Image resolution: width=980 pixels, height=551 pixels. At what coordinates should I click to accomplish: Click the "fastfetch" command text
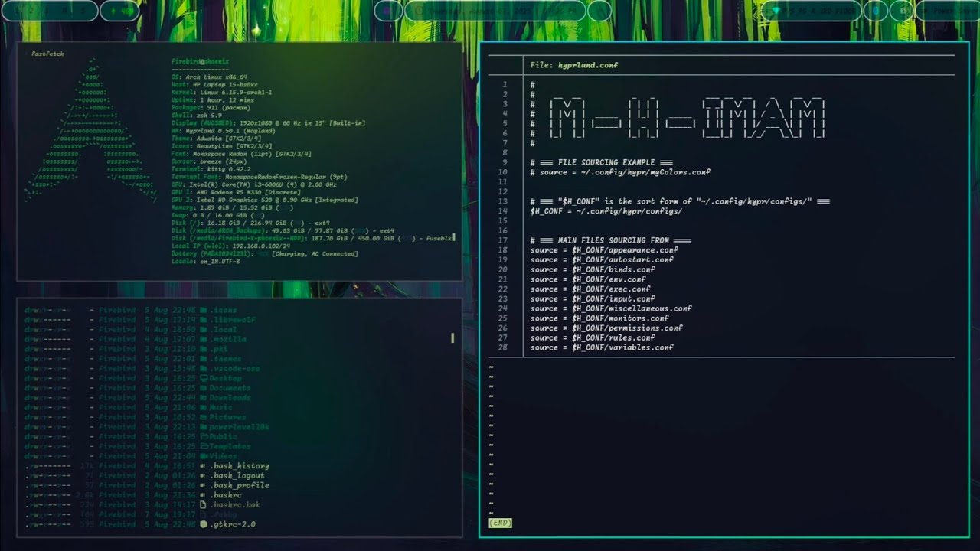pyautogui.click(x=47, y=54)
